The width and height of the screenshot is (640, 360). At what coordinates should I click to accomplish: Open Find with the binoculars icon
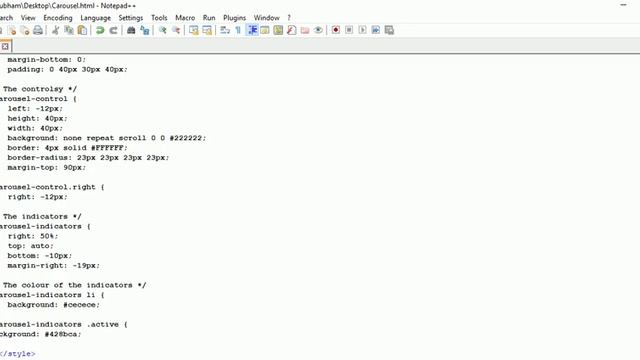point(131,30)
